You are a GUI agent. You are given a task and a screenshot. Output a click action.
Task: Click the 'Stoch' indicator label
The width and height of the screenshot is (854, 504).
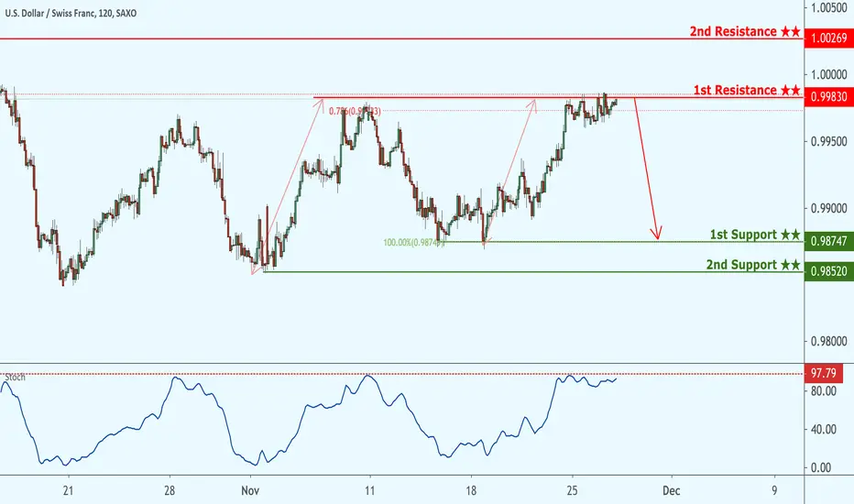tap(16, 377)
